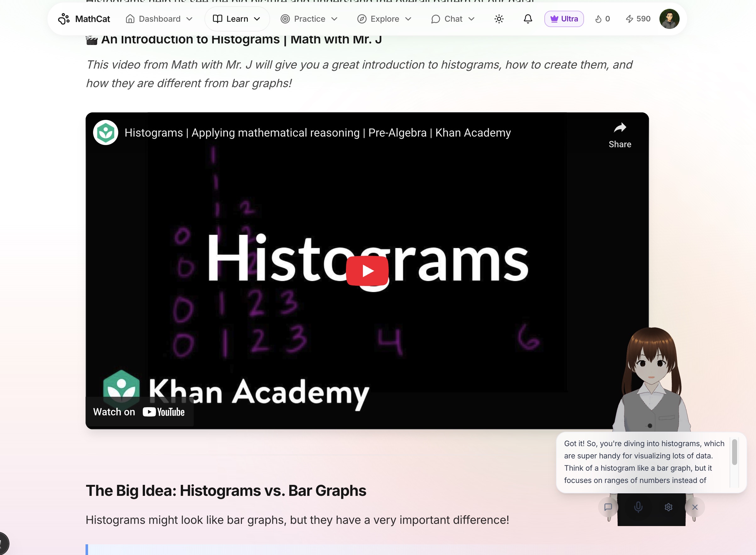756x555 pixels.
Task: Expand the Chat dropdown chevron
Action: (471, 19)
